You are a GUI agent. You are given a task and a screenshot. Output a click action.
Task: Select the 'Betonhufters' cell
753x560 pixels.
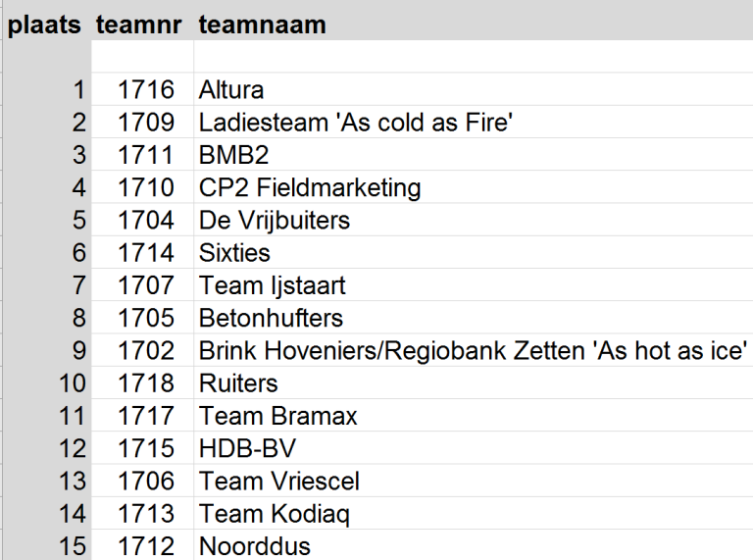271,318
